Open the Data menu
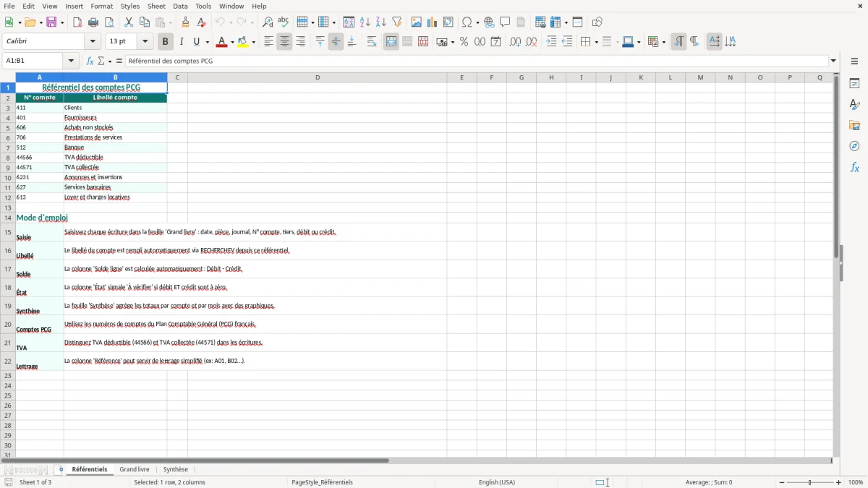 180,6
